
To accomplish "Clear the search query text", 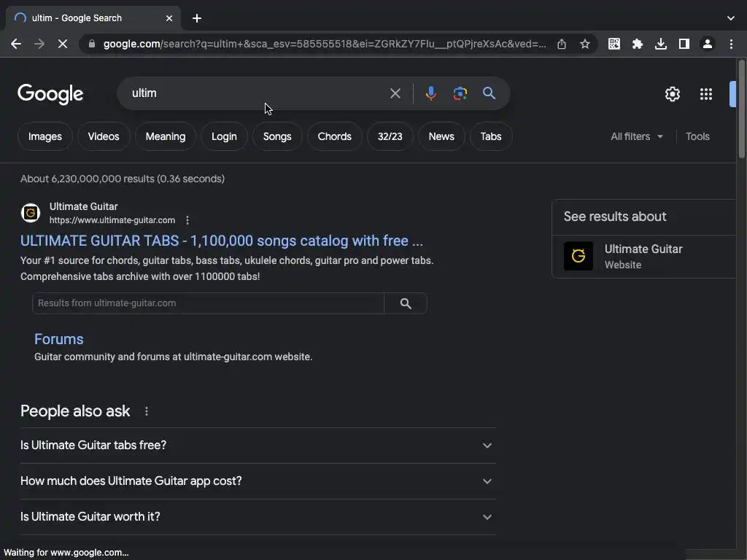I will 395,93.
